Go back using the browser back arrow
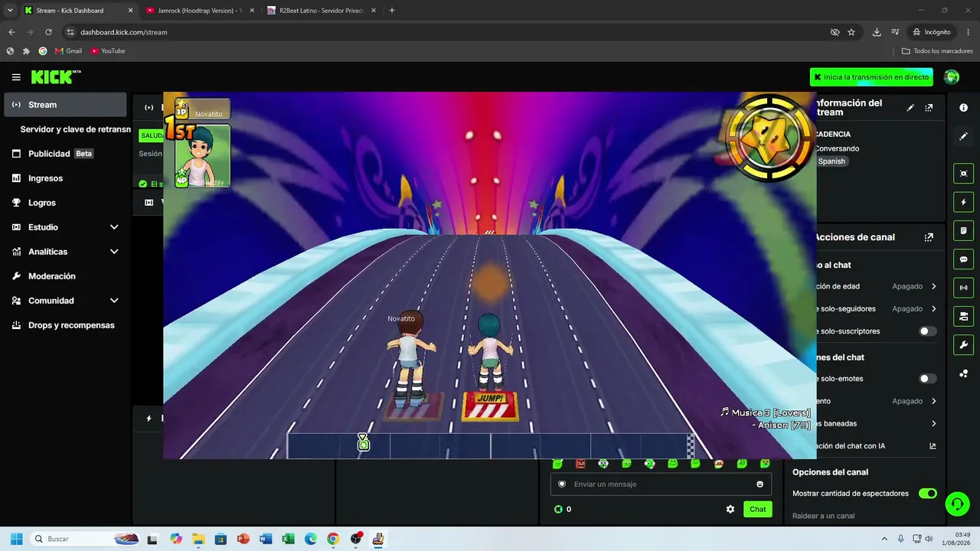Viewport: 980px width, 551px height. point(11,32)
